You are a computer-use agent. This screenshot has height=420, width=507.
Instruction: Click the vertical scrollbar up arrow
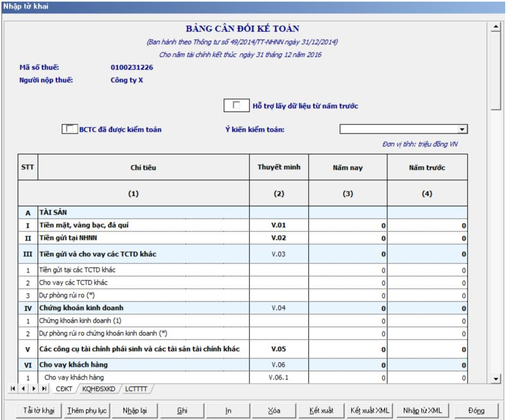[x=496, y=27]
